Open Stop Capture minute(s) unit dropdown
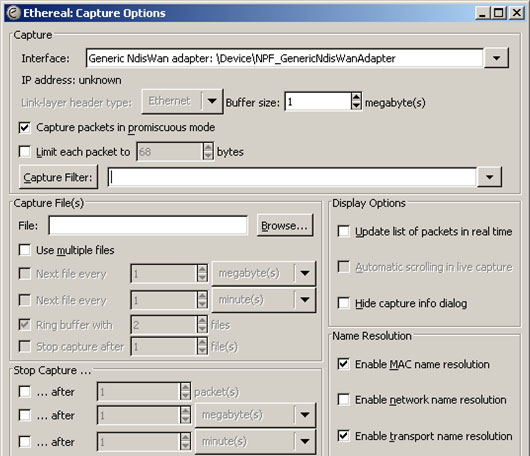 coord(256,441)
